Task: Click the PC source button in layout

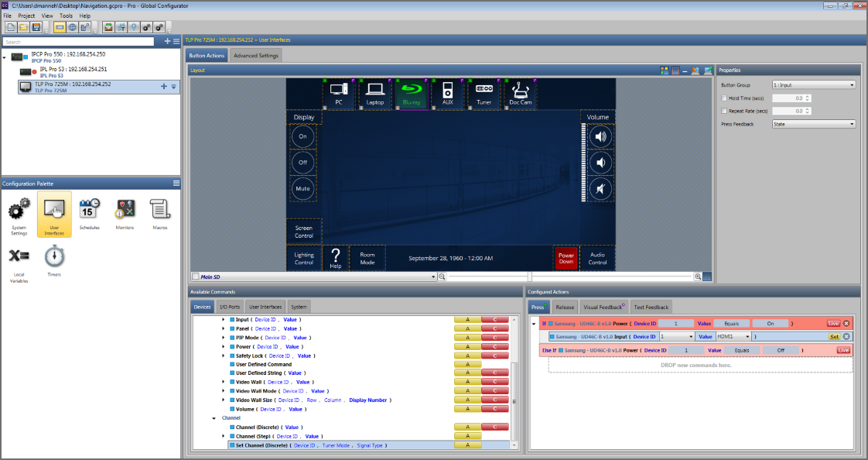Action: pyautogui.click(x=339, y=94)
